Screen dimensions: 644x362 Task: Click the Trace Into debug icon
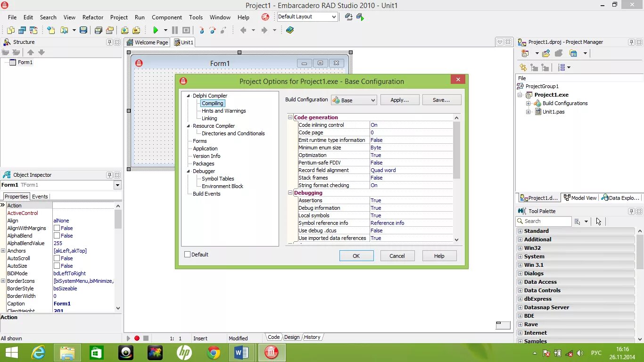202,30
